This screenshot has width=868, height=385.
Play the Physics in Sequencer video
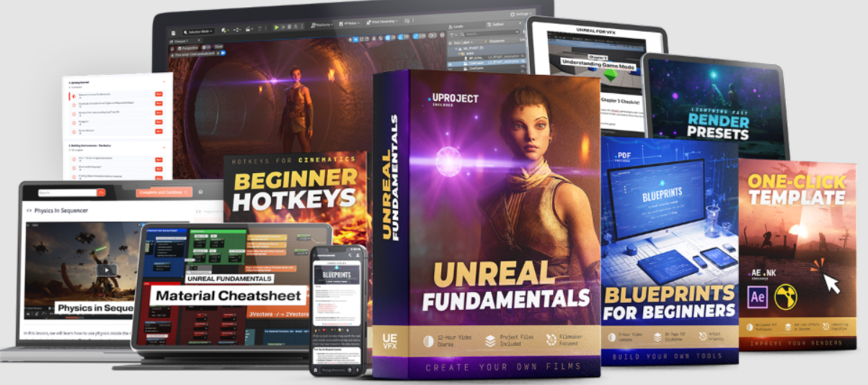(x=107, y=270)
